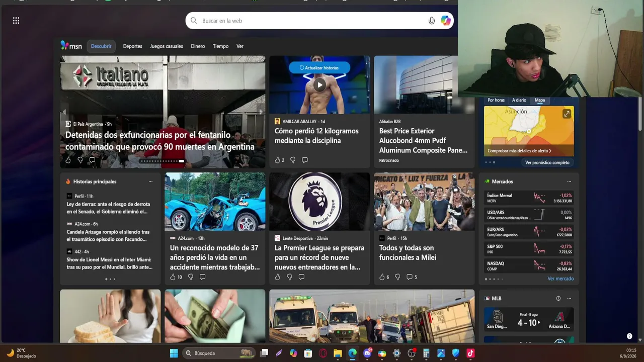Expand the weather map to full view
Screen dimensions: 644x362
(x=567, y=114)
